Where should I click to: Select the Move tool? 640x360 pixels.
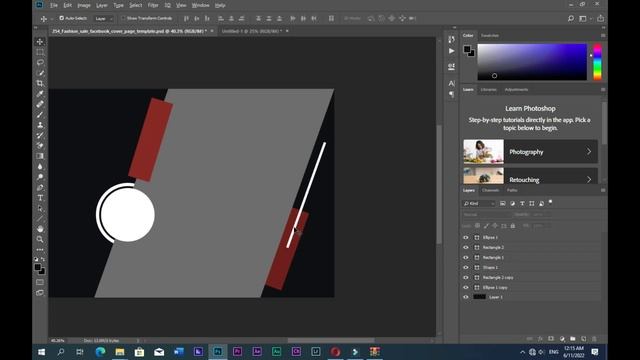point(40,42)
